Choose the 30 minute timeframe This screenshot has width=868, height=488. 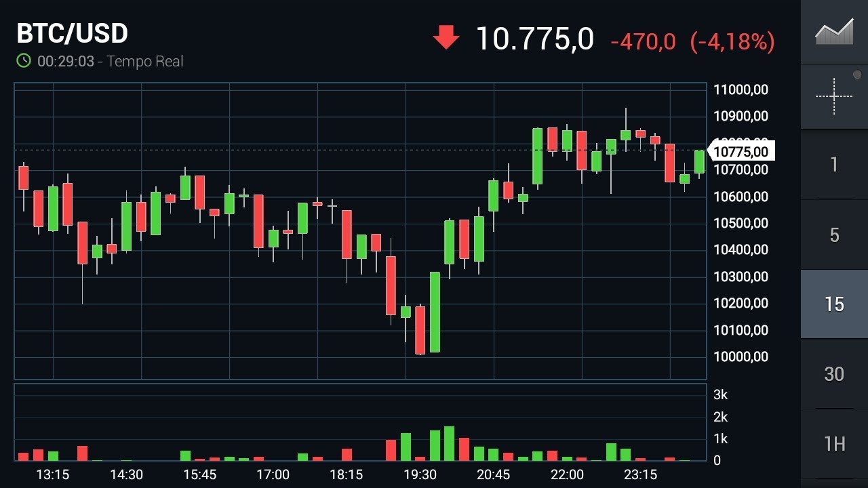coord(834,373)
